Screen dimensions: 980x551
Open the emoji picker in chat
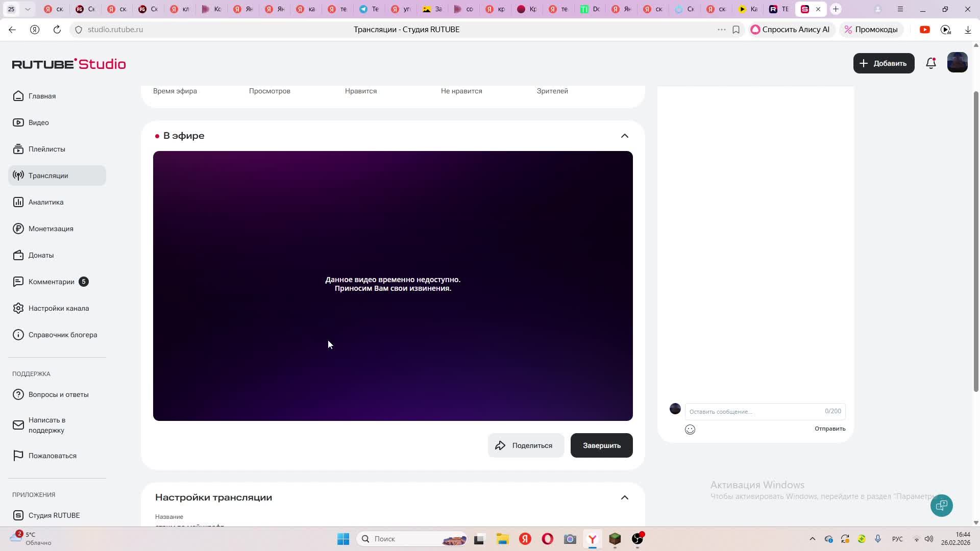point(690,430)
